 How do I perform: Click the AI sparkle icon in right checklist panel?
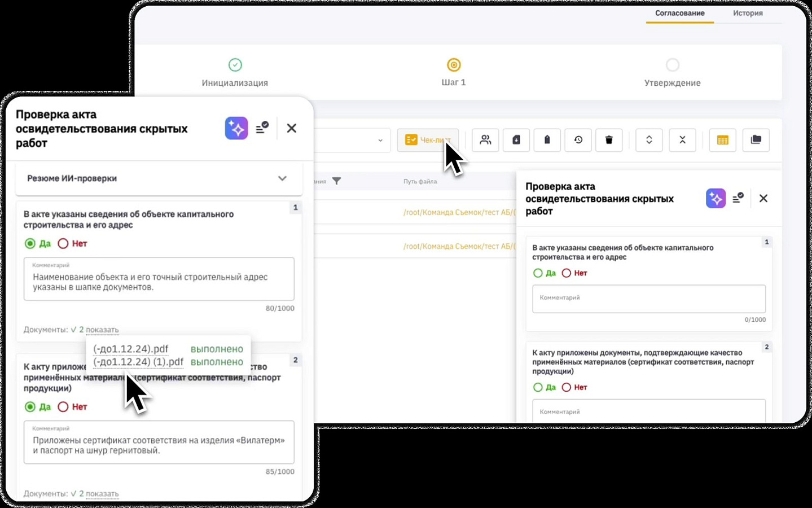point(716,198)
